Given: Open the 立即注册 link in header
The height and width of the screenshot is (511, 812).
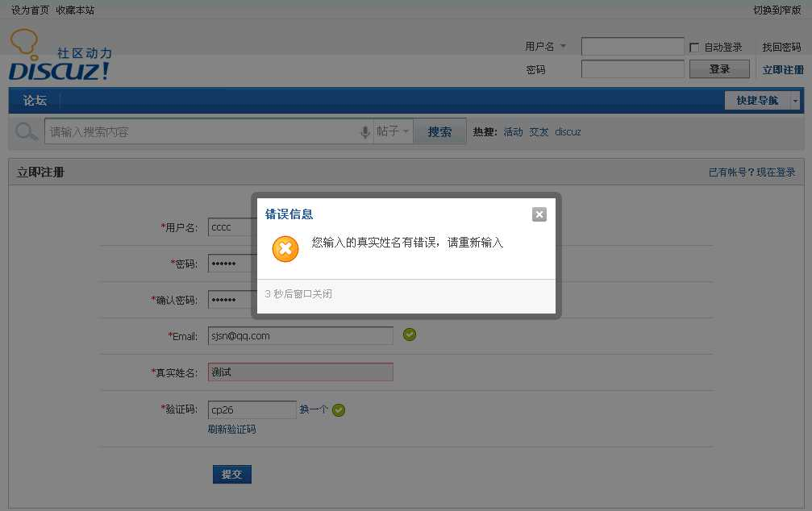Looking at the screenshot, I should [x=783, y=70].
